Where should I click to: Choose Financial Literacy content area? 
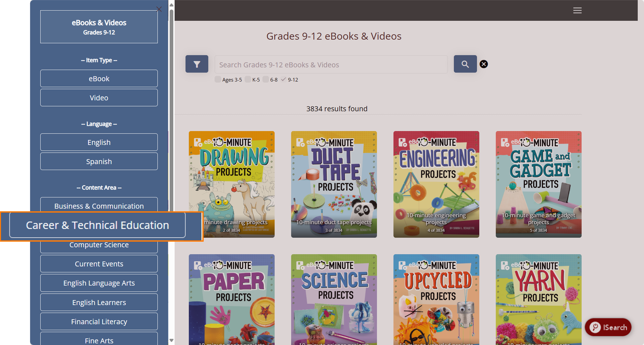pos(99,322)
